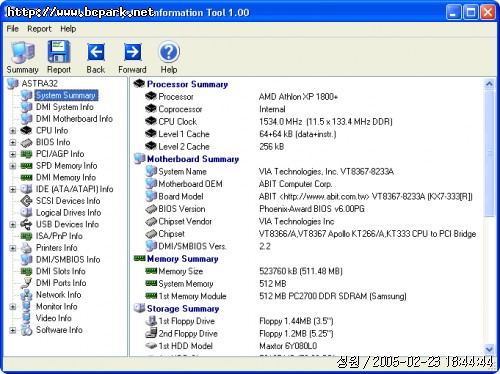
Task: Click the Printers Info printer icon
Action: pyautogui.click(x=26, y=248)
